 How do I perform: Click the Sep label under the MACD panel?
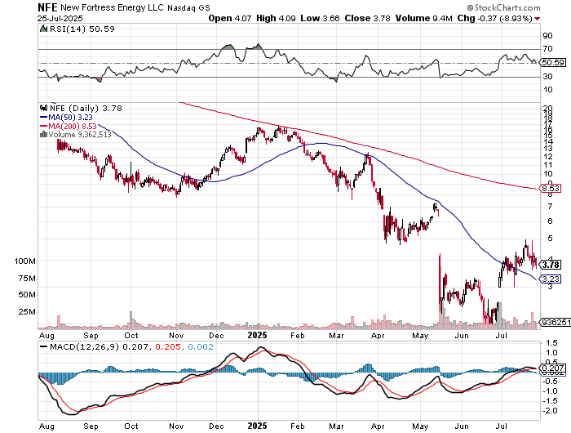(91, 426)
